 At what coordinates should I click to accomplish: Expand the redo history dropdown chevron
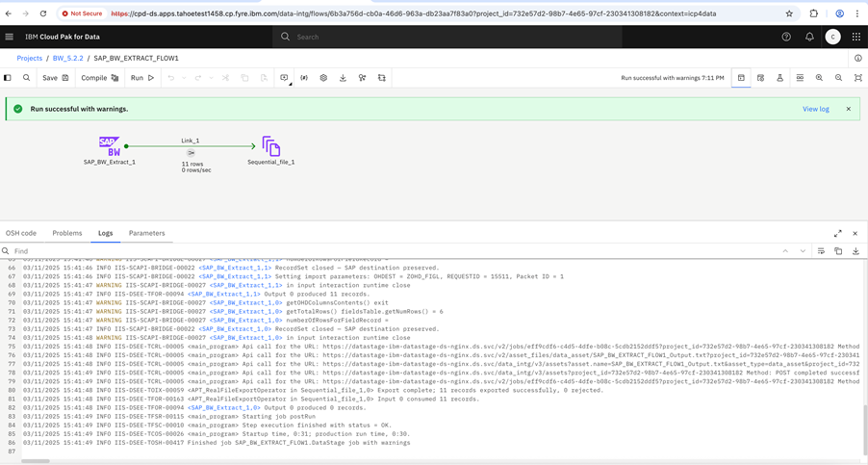(x=211, y=78)
